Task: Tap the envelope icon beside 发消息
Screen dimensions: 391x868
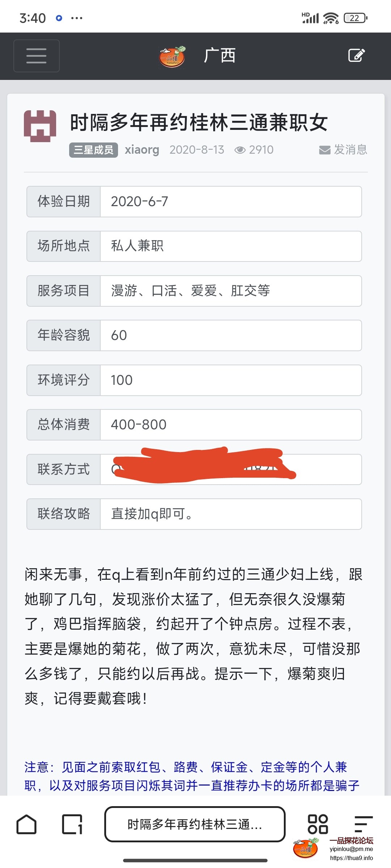Action: [x=324, y=150]
